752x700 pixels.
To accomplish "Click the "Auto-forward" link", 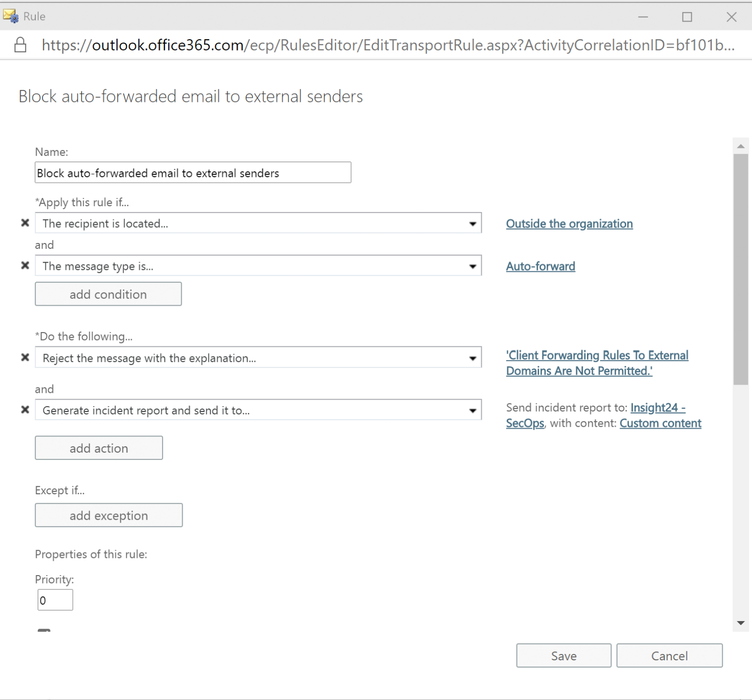I will 540,266.
